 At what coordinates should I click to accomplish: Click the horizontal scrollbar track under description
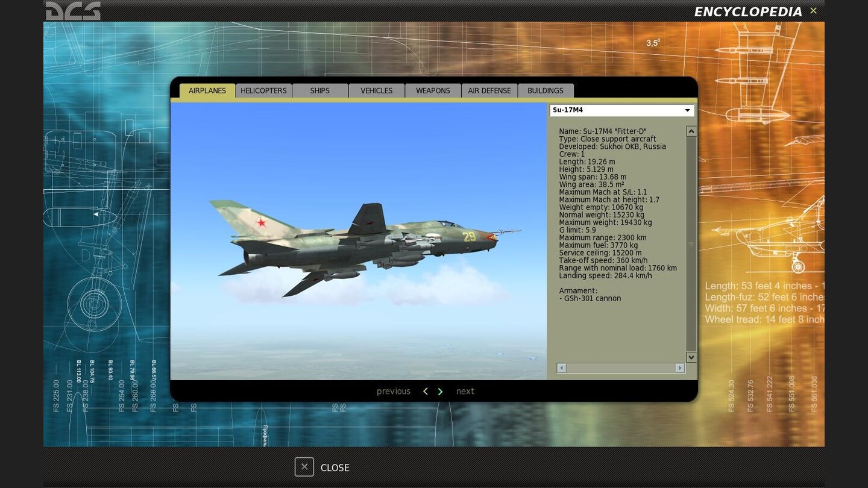click(x=621, y=368)
